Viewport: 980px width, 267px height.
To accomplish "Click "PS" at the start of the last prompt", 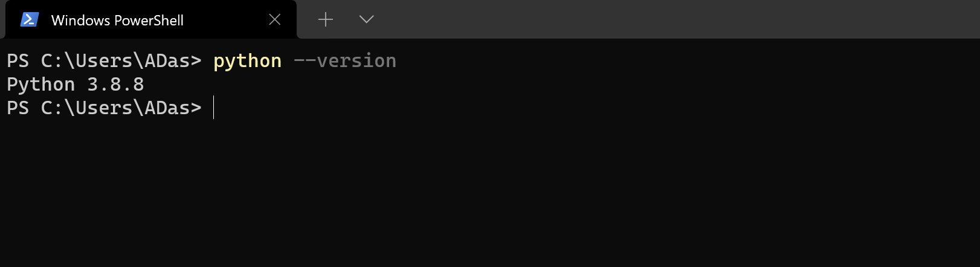I will click(x=18, y=108).
